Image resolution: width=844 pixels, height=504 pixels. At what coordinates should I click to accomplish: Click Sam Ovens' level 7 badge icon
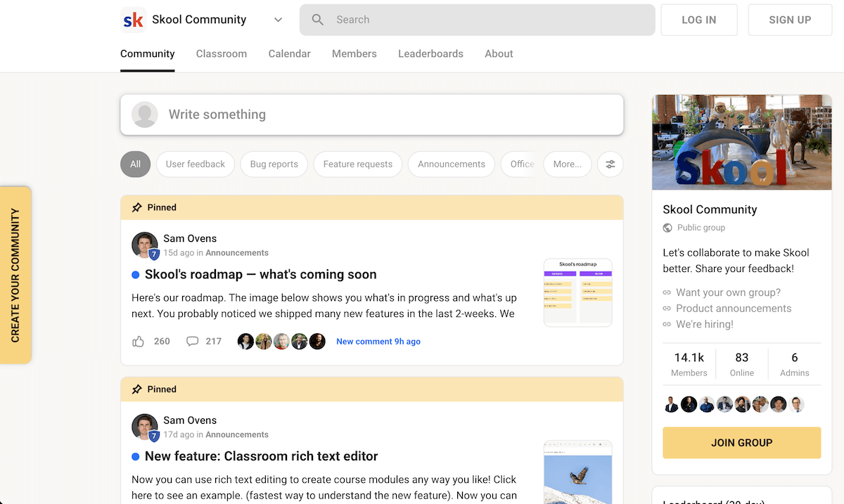click(153, 252)
